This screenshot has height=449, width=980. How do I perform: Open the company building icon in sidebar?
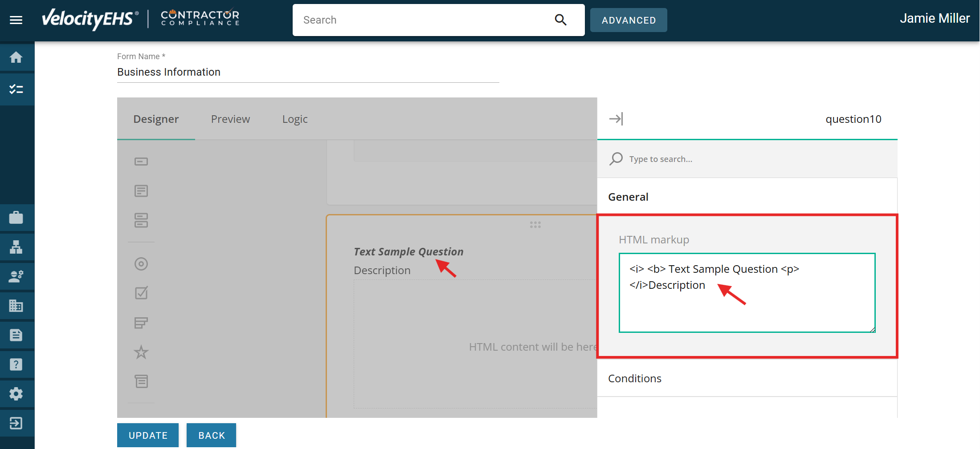16,306
